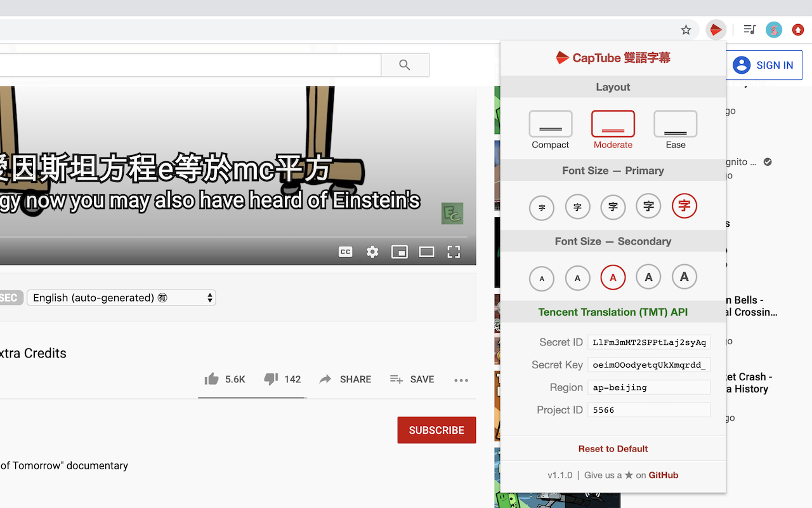Choose the largest secondary font size
The image size is (812, 508).
(684, 277)
